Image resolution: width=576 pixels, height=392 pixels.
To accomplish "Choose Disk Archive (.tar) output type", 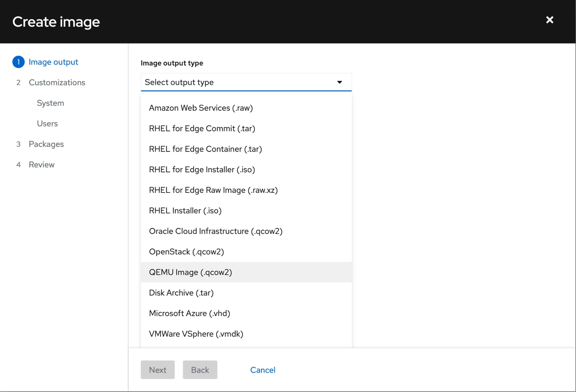I will (x=181, y=293).
